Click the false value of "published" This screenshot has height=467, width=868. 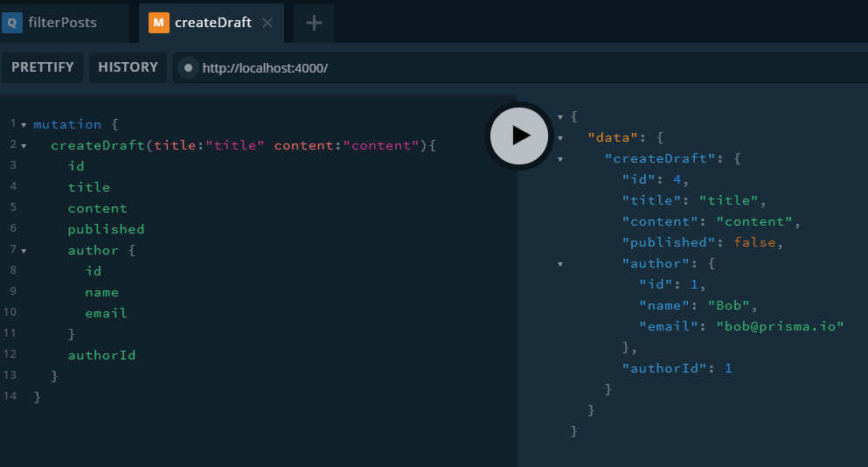click(754, 242)
